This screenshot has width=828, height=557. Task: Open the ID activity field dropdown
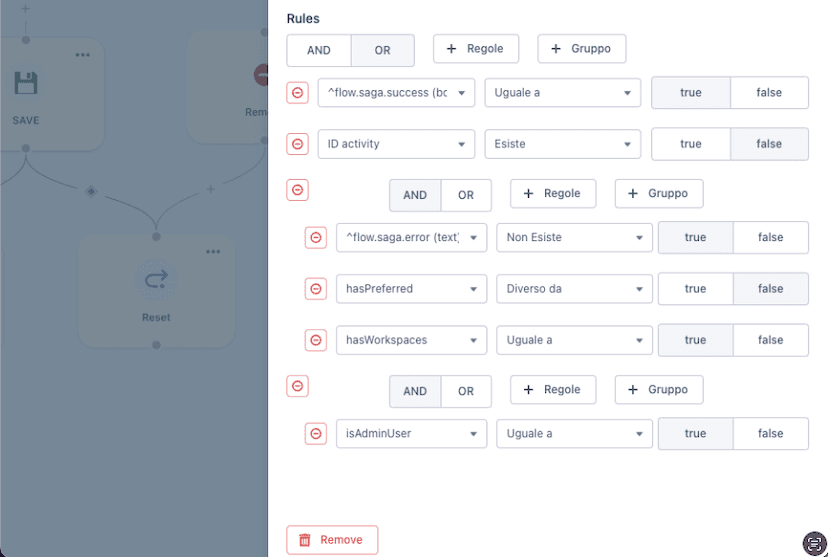pyautogui.click(x=396, y=144)
